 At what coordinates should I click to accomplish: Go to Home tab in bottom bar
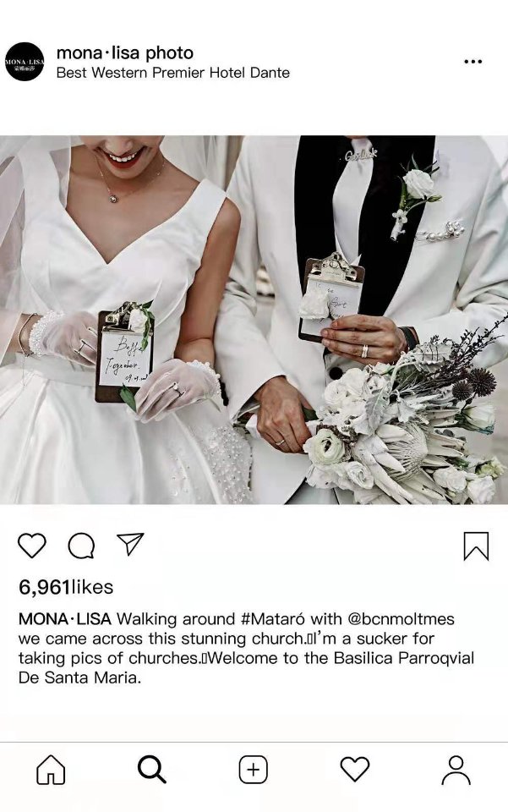51,770
